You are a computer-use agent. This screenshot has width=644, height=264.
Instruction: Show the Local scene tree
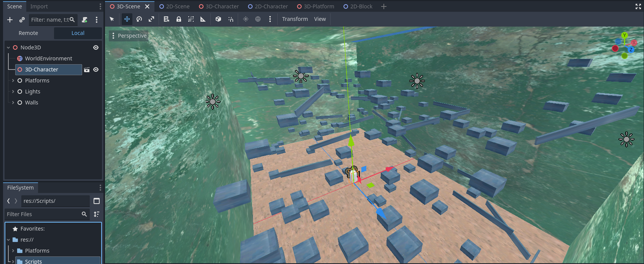(x=78, y=33)
